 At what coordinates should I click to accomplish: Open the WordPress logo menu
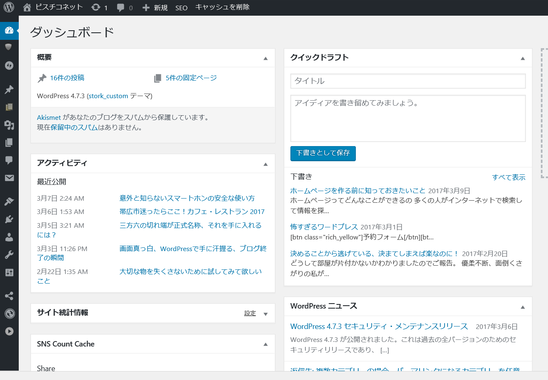[x=9, y=7]
